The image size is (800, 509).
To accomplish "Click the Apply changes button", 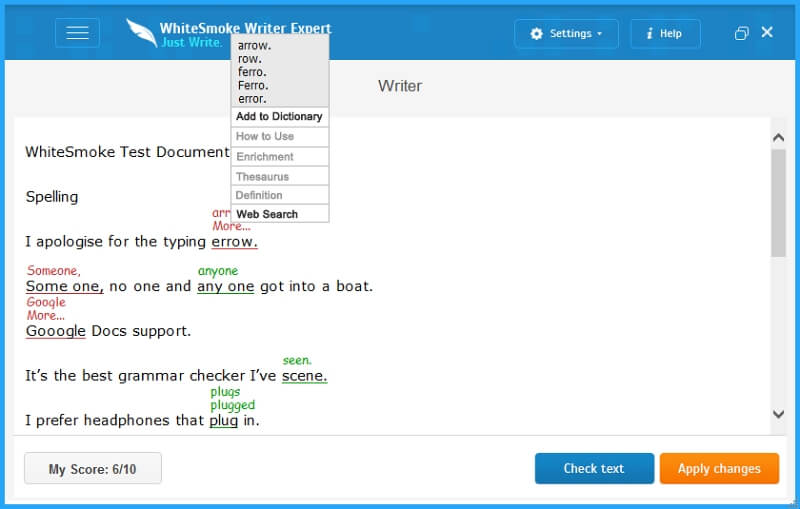I will coord(719,468).
